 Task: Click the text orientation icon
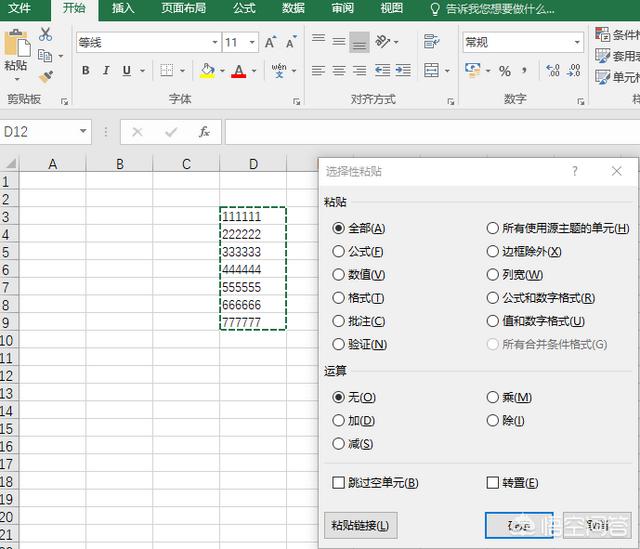383,41
